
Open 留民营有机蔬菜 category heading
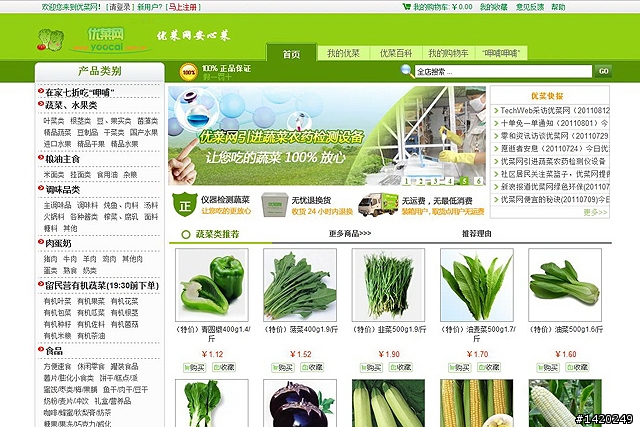tap(102, 285)
